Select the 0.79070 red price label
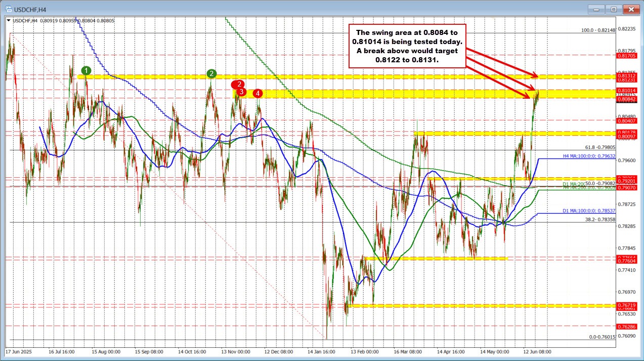 coord(626,187)
